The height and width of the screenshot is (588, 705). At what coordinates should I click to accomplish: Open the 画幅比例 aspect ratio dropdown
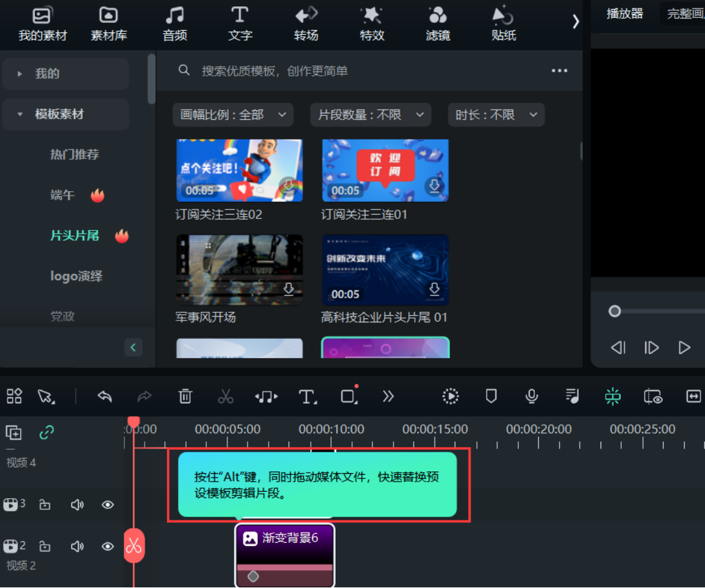233,115
